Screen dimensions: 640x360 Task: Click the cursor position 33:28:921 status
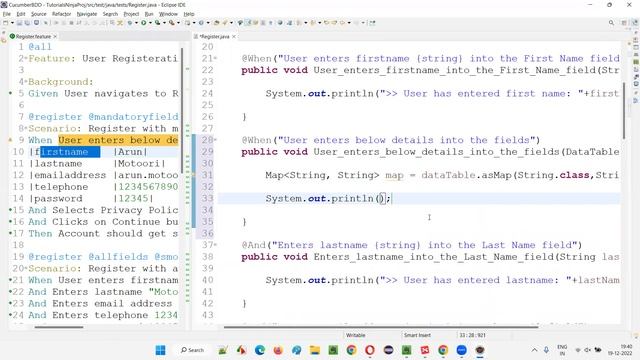point(472,335)
